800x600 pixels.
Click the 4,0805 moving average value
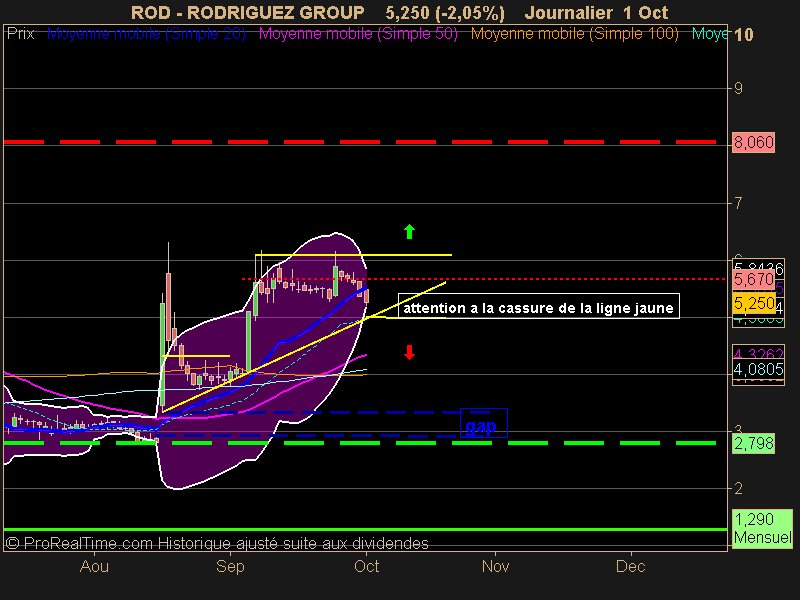(758, 369)
